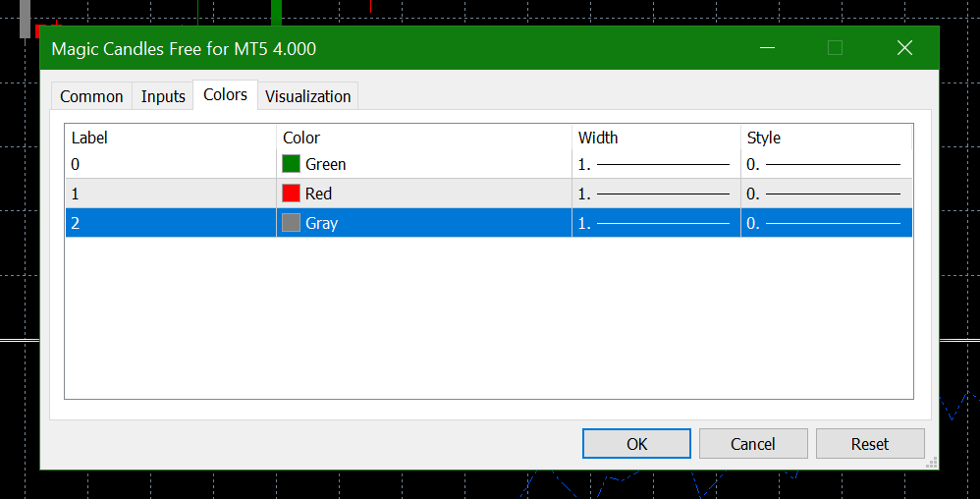Open line style selector for row 2

[x=827, y=223]
